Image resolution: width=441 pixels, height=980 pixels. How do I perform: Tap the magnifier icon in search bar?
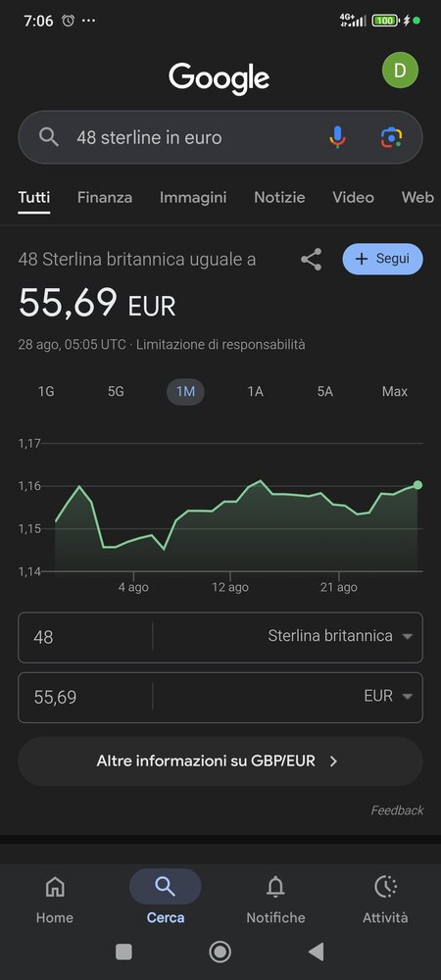click(x=49, y=137)
